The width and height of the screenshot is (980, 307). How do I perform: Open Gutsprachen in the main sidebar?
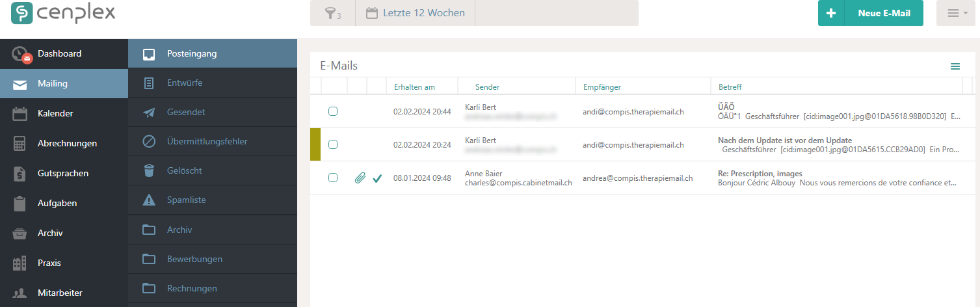tap(64, 173)
